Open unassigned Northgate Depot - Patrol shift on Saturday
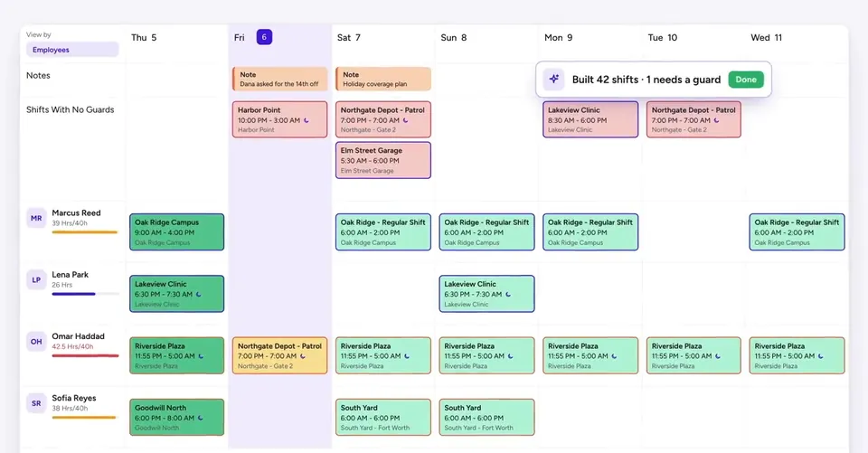Image resolution: width=868 pixels, height=453 pixels. [x=383, y=119]
